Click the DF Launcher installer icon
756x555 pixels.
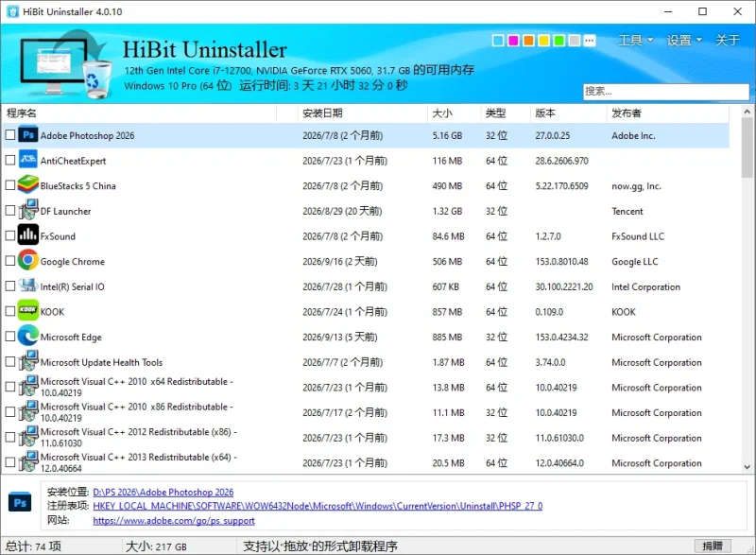(x=28, y=210)
